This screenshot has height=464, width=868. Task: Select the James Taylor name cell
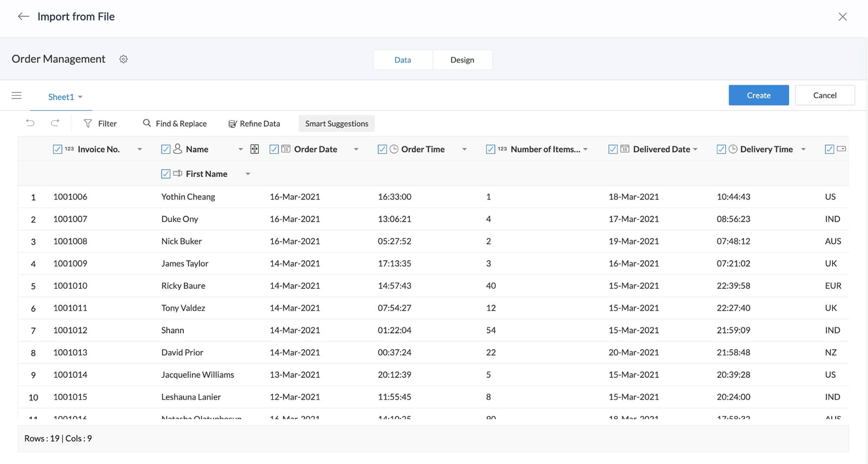click(185, 264)
